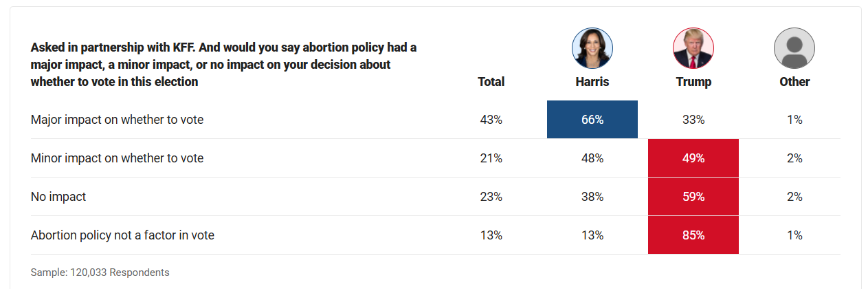Click Harris's 38% value for No impact
The height and width of the screenshot is (289, 868).
(x=592, y=197)
